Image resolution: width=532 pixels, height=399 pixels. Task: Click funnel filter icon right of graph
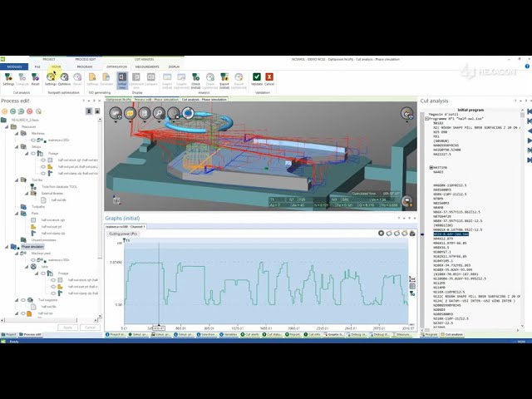point(412,293)
